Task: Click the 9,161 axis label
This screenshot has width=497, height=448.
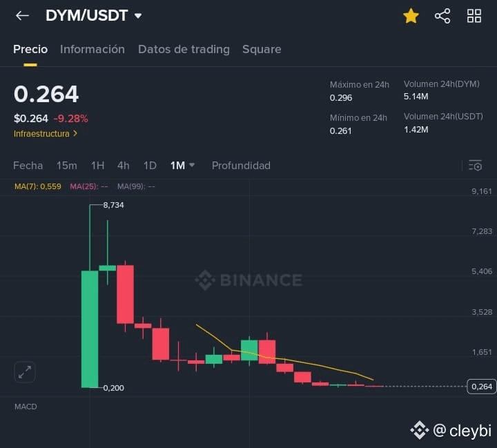Action: pos(482,191)
